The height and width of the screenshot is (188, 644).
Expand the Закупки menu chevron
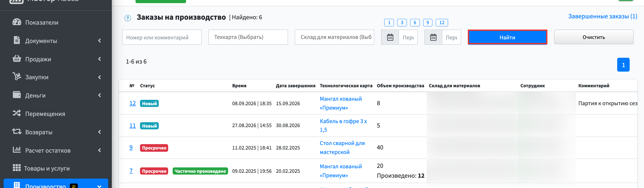coord(100,77)
